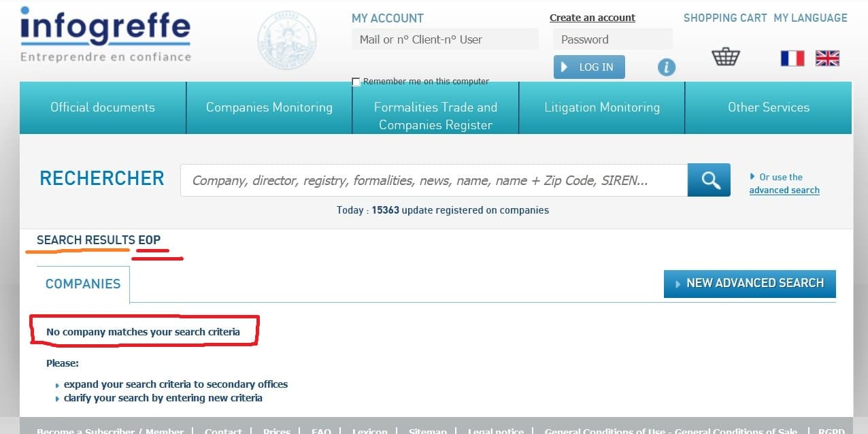Click the blue info icon beside LOG IN

pyautogui.click(x=667, y=67)
